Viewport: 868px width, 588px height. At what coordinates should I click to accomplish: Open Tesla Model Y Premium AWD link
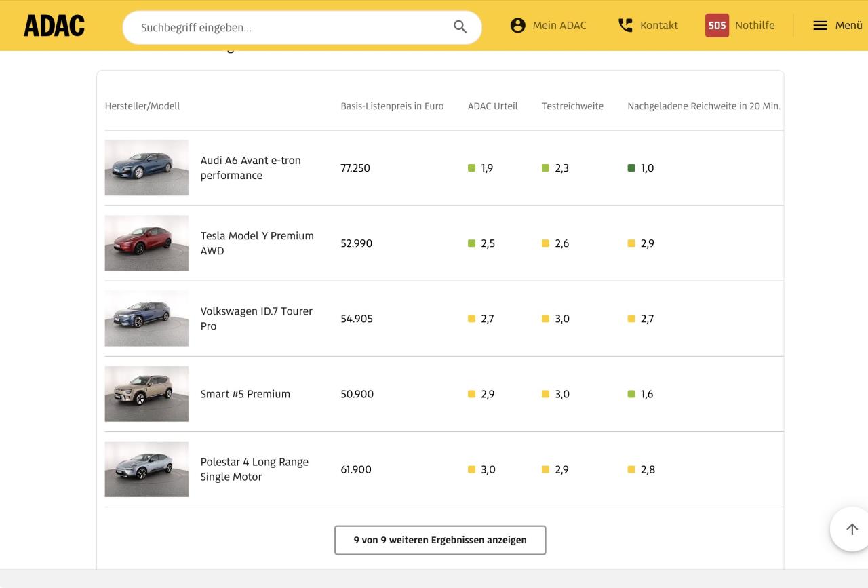256,243
